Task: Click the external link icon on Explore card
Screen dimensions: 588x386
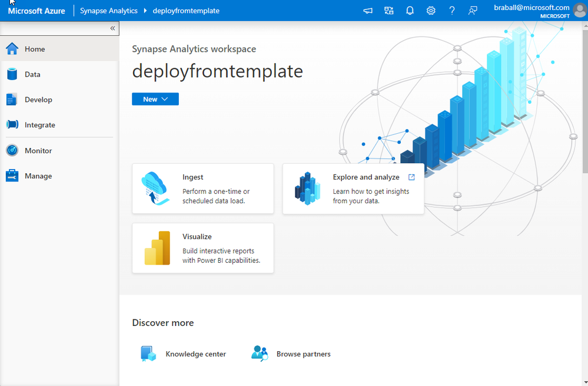Action: (411, 177)
